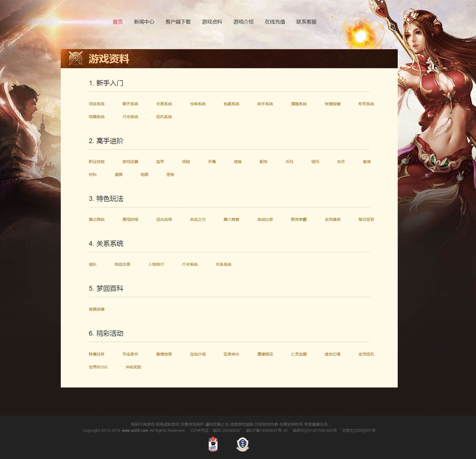The height and width of the screenshot is (459, 476).
Task: Visit the www.uo28.com footer link
Action: pyautogui.click(x=135, y=430)
